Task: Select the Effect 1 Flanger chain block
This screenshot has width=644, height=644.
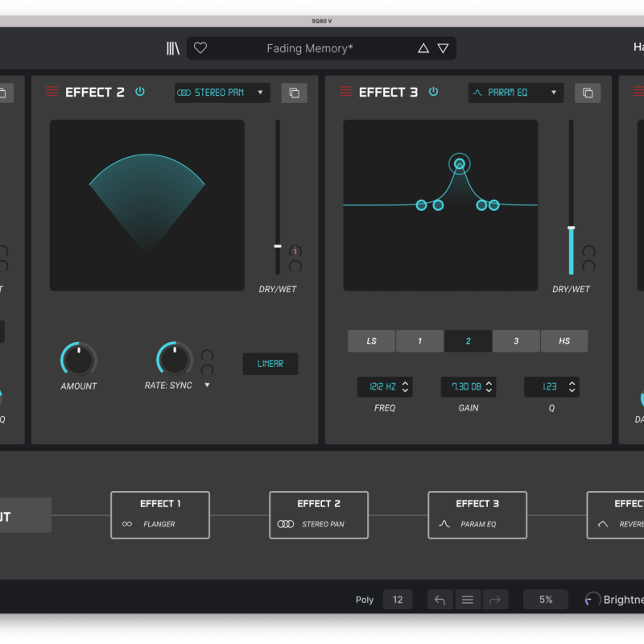Action: click(x=160, y=515)
